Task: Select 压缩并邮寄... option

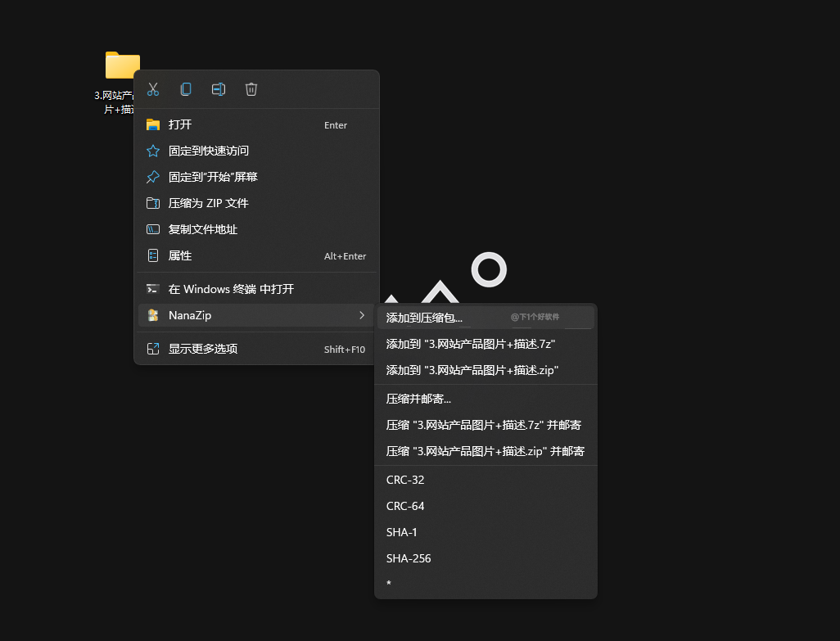Action: tap(485, 399)
